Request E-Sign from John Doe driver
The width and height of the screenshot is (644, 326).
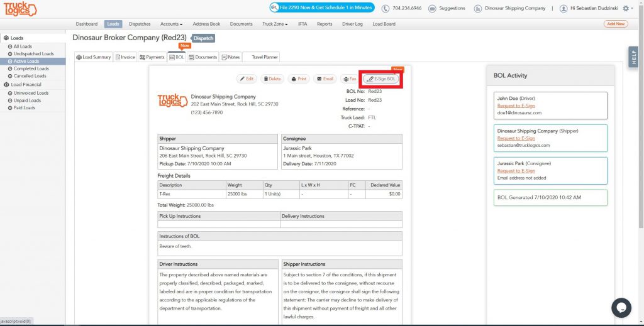516,106
